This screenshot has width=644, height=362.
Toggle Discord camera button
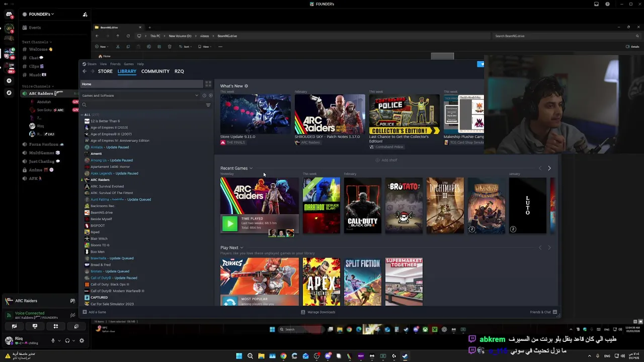(x=14, y=326)
